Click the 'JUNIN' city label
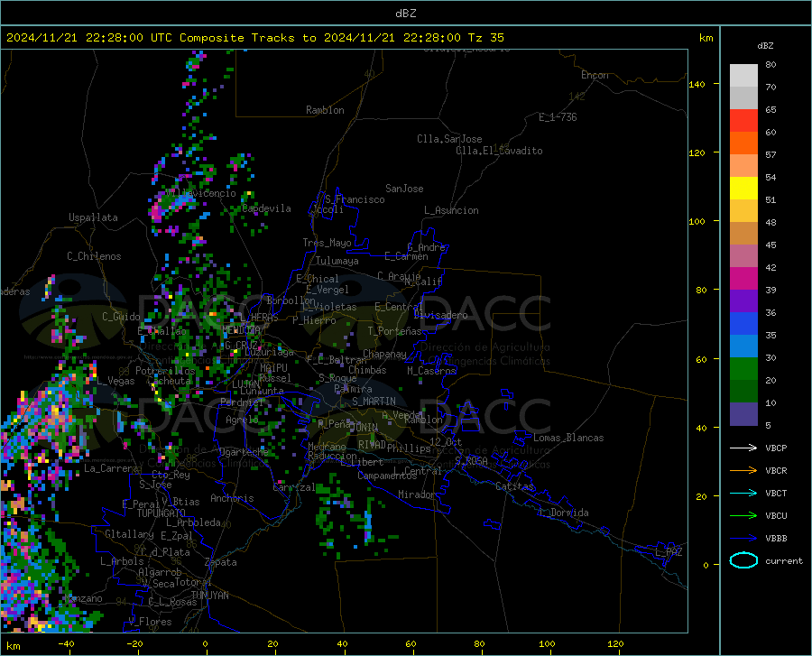Screen dimensions: 812x656 (364, 427)
